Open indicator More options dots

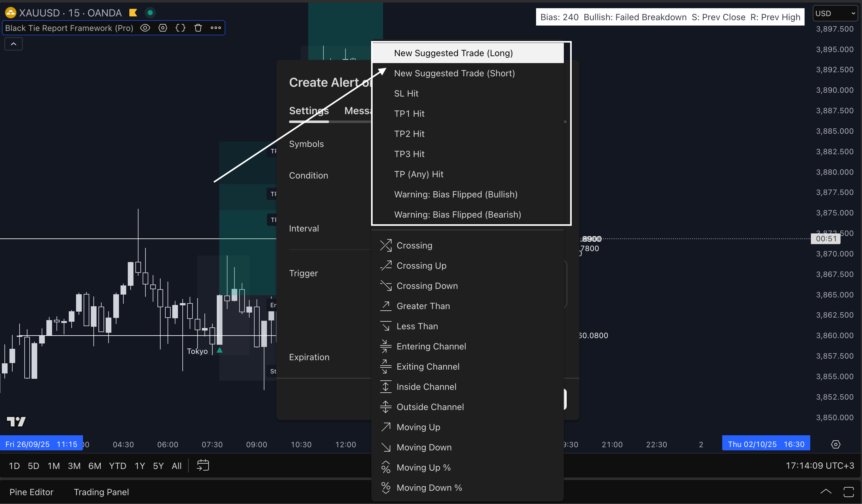coord(215,28)
